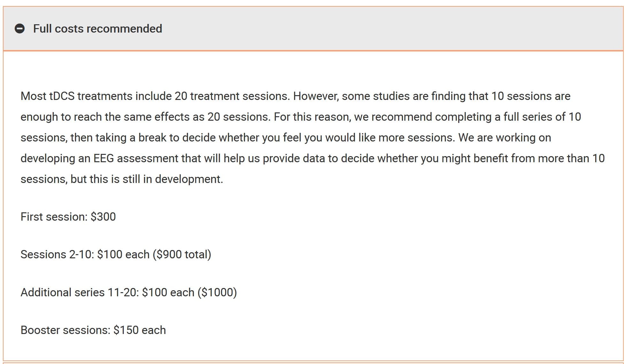Click "$100 each" in Sessions 2-10 line
The width and height of the screenshot is (625, 364).
pyautogui.click(x=123, y=254)
